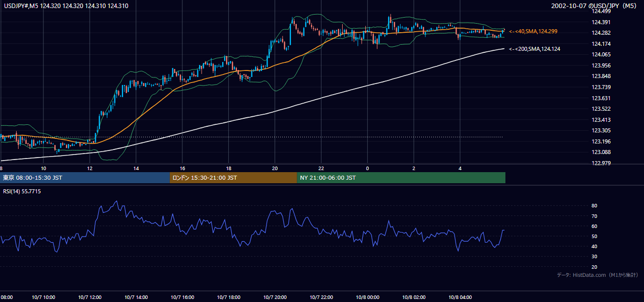Open the HistData.com data credit text
644x302 pixels.
pyautogui.click(x=598, y=275)
